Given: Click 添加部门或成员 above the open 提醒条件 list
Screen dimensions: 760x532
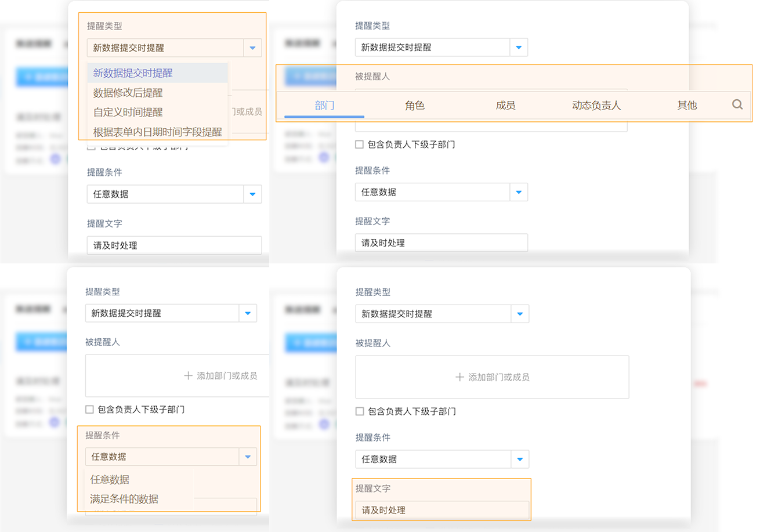Looking at the screenshot, I should pos(220,376).
